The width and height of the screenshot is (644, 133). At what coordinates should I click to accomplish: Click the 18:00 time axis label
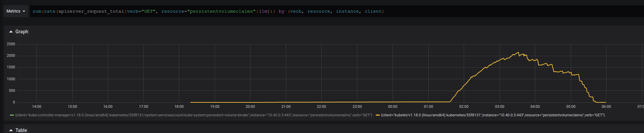[179, 106]
